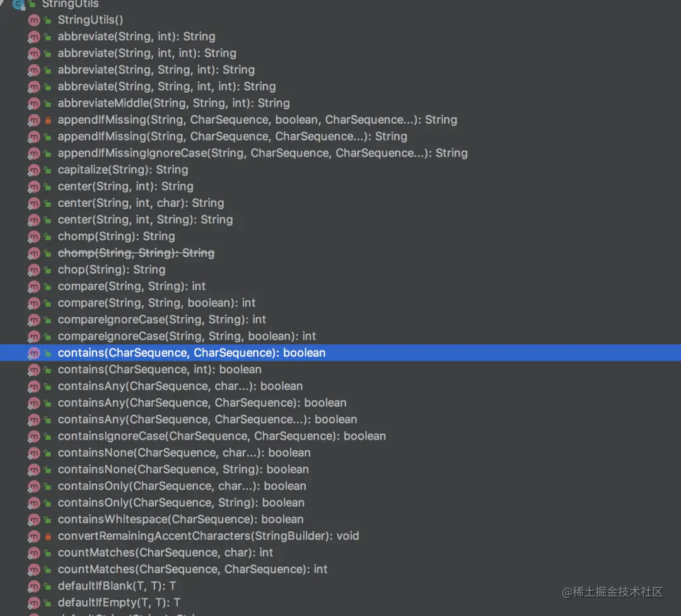Click method icon beside abbreviateMiddle
The height and width of the screenshot is (616, 681).
point(34,103)
